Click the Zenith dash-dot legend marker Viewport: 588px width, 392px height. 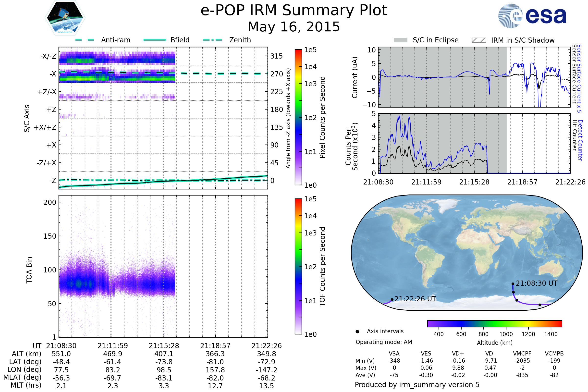[212, 40]
